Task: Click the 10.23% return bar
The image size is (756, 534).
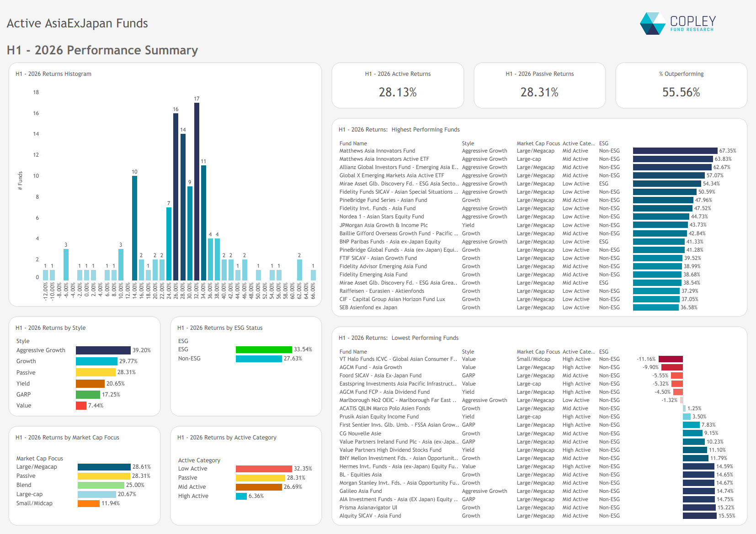Action: tap(694, 442)
